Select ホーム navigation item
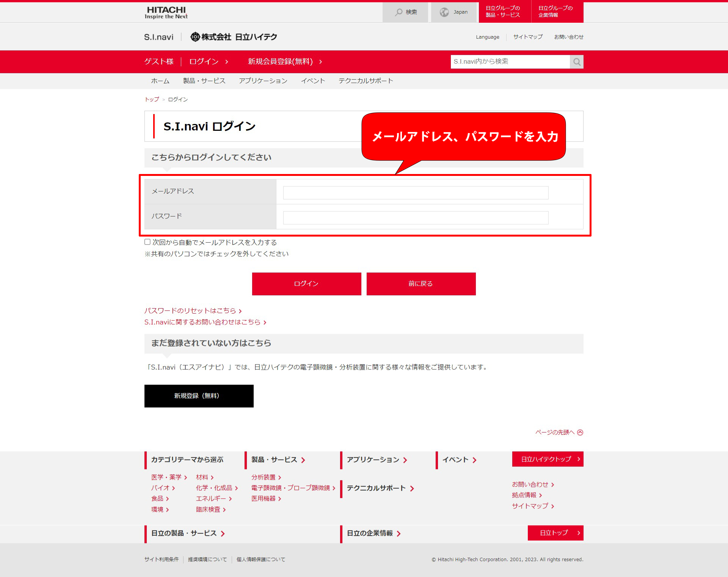Screen dimensions: 728x577 (x=160, y=81)
